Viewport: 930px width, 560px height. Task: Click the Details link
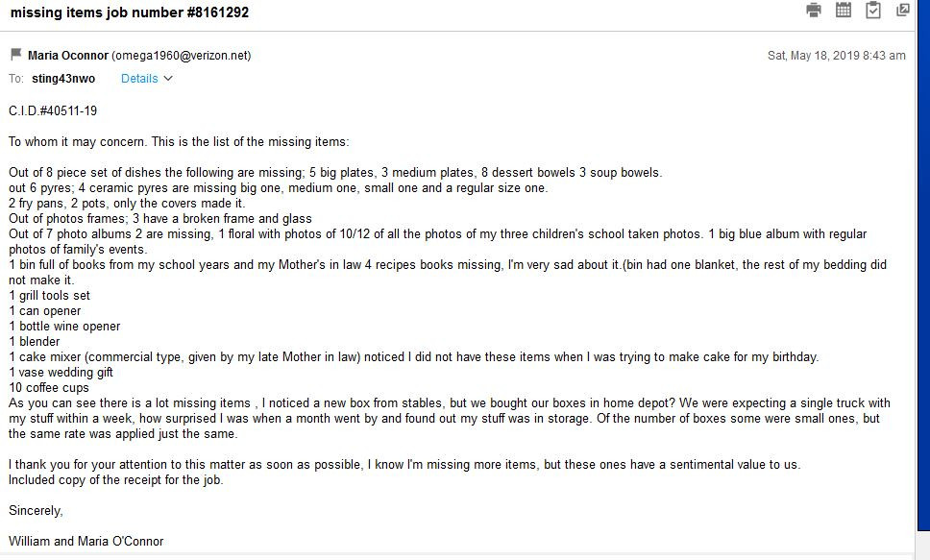pos(139,79)
